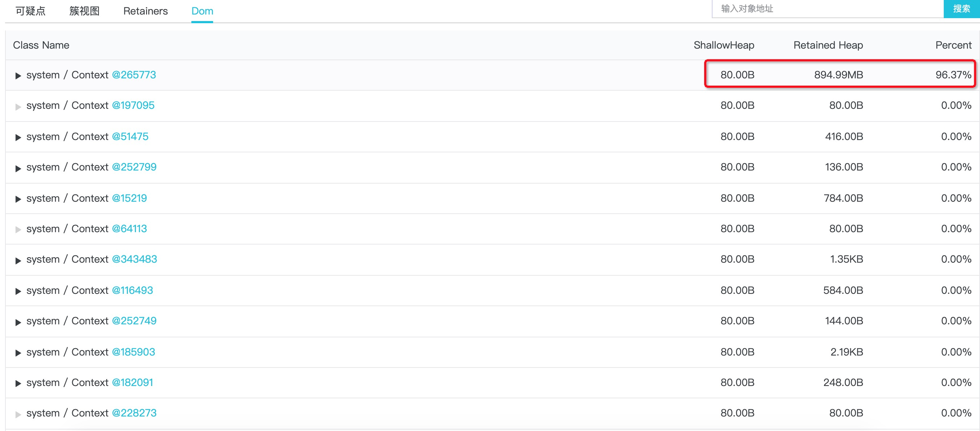Screen dimensions: 980x431
Task: Open object address link @197095
Action: pyautogui.click(x=133, y=105)
